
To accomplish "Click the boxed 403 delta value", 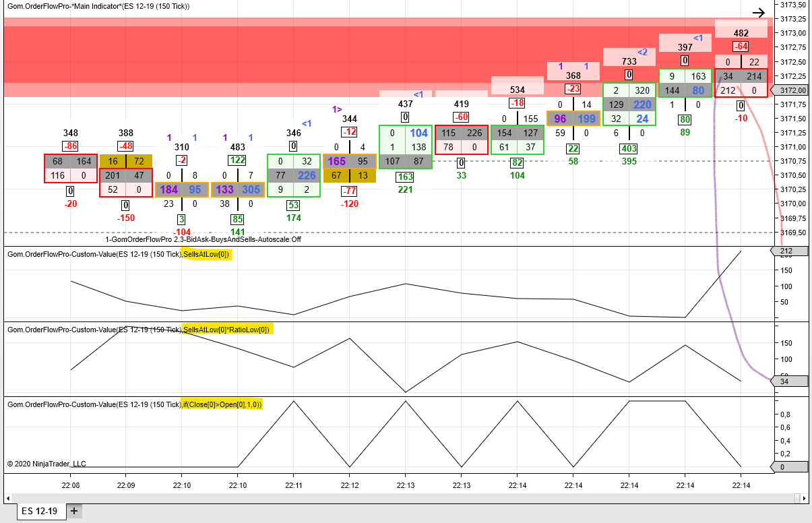I will 629,148.
